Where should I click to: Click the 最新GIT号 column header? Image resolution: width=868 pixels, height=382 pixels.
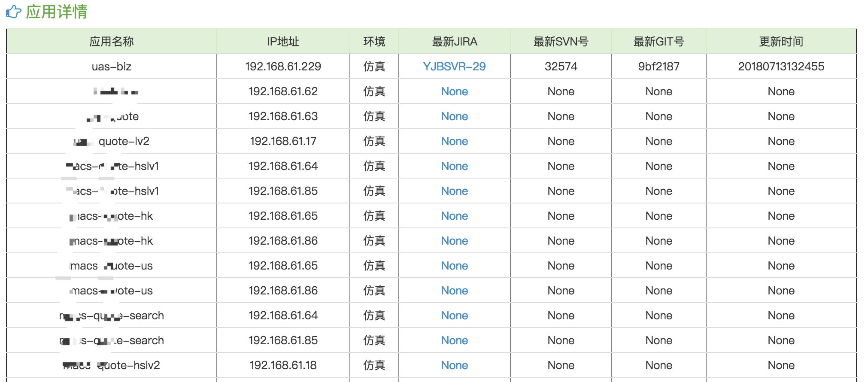pos(659,42)
